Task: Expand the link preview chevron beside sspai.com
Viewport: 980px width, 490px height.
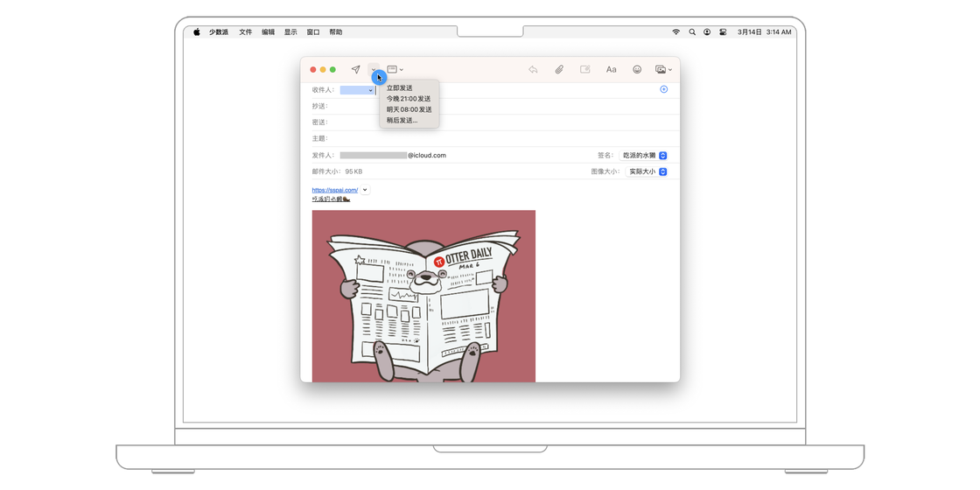Action: click(365, 190)
